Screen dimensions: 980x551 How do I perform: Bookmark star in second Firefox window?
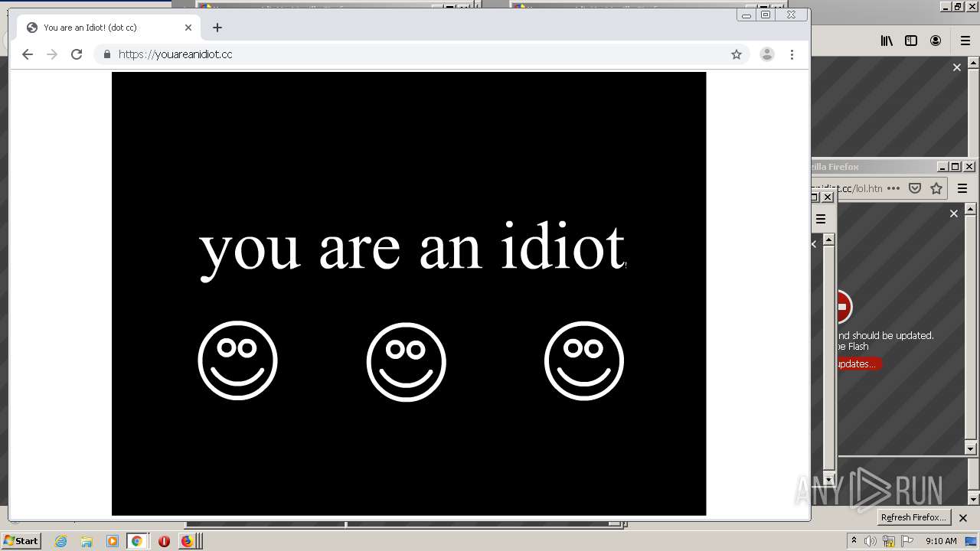coord(936,188)
